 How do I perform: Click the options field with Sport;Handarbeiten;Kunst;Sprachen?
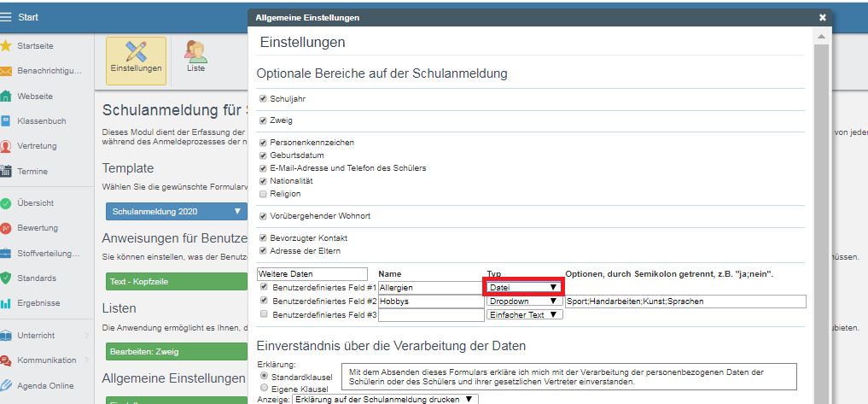(x=685, y=301)
